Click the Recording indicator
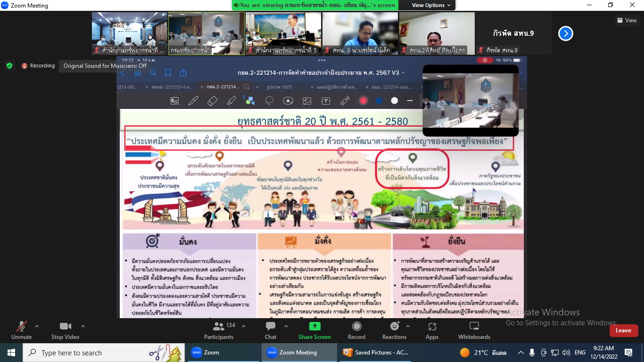This screenshot has width=644, height=362. pyautogui.click(x=38, y=66)
